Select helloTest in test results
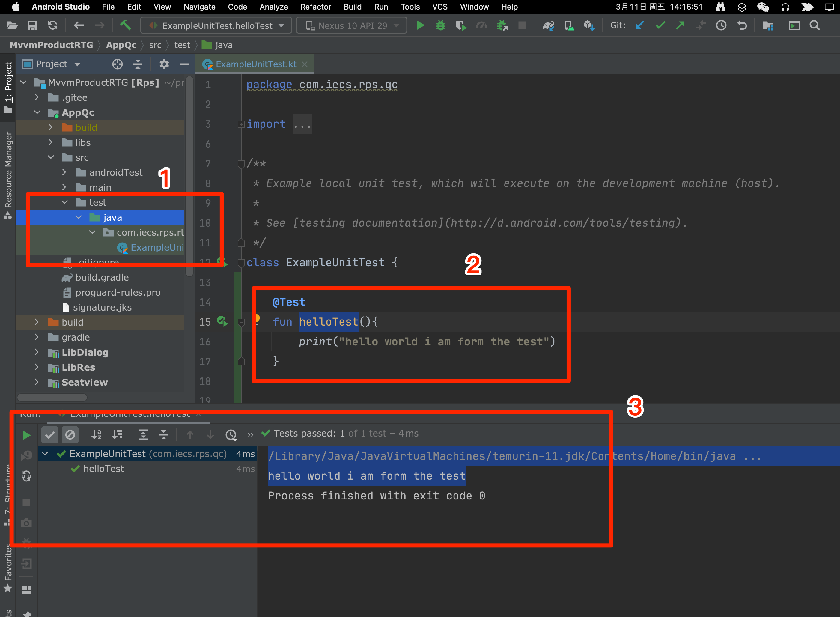This screenshot has width=840, height=617. point(103,469)
